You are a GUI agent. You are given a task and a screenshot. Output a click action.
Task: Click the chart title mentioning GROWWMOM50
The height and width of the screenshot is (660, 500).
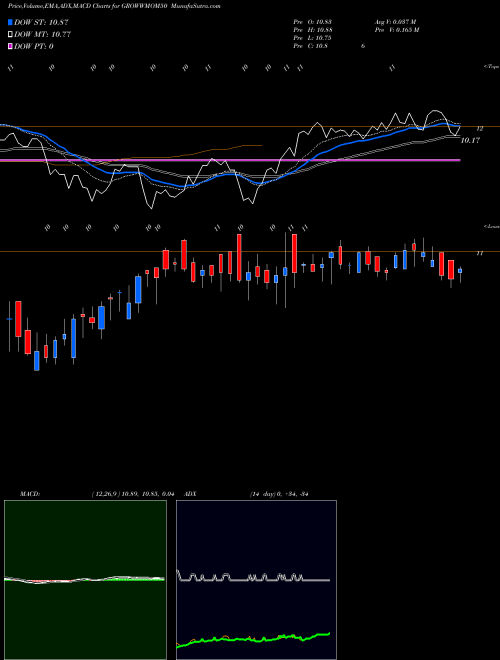[114, 6]
